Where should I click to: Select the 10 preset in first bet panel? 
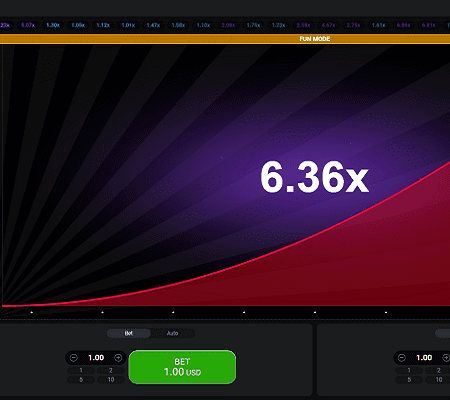point(111,379)
